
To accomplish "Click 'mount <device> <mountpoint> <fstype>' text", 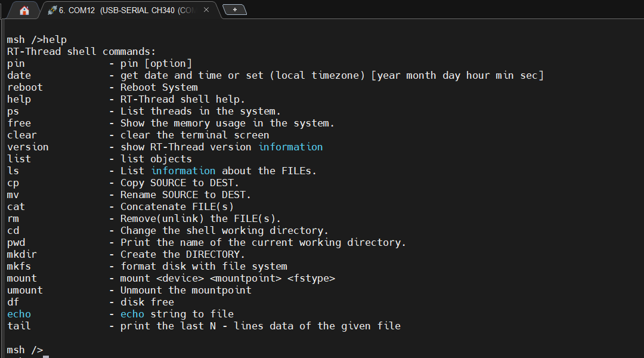I will pyautogui.click(x=228, y=278).
